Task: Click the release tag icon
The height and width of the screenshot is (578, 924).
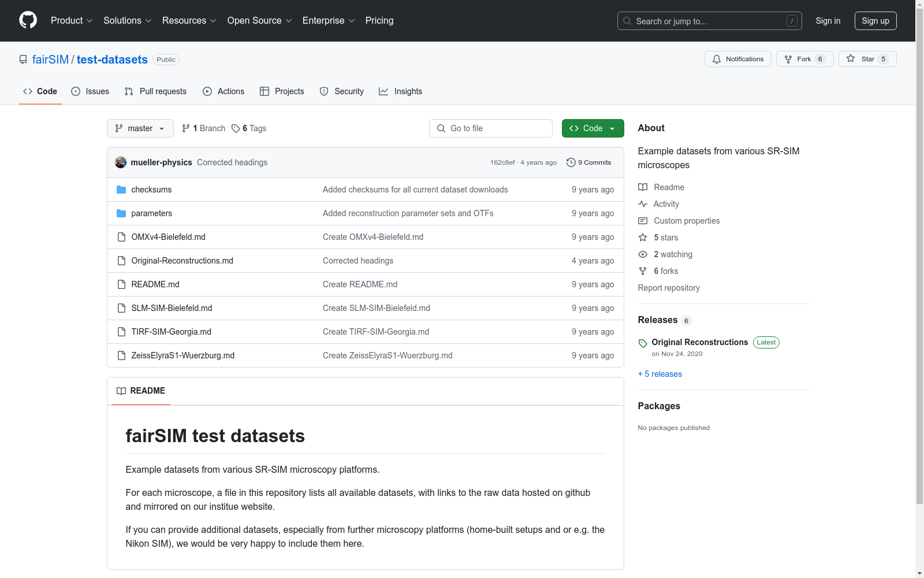Action: 643,343
